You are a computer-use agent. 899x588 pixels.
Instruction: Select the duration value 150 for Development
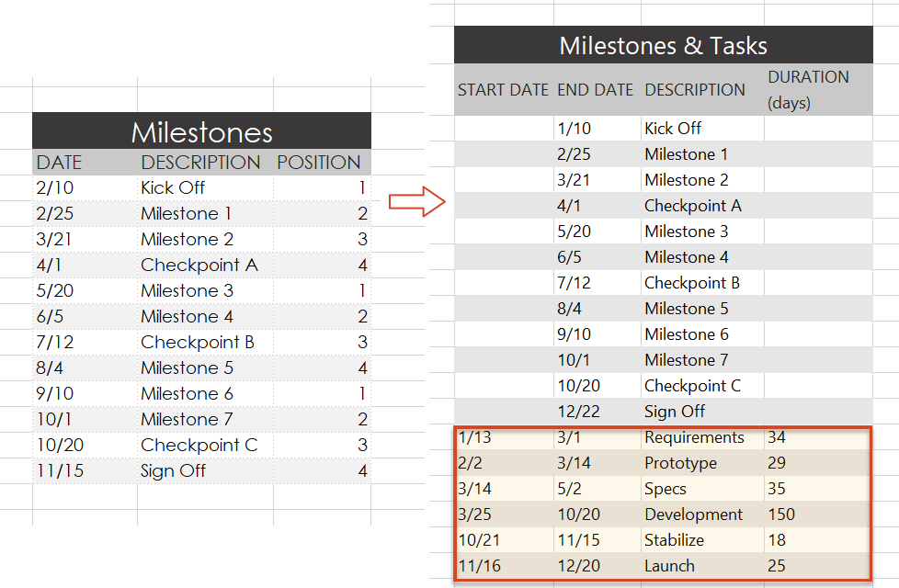(x=781, y=514)
